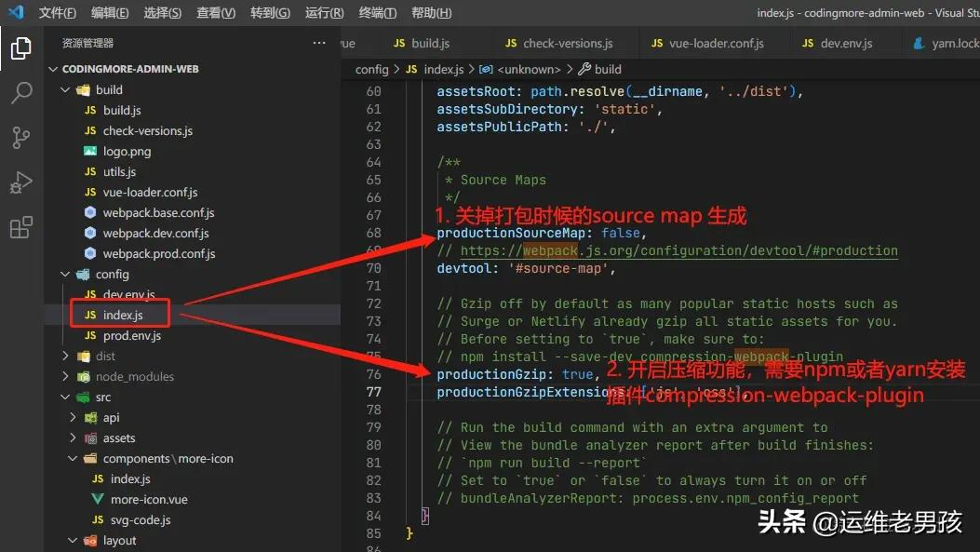Open 运行(R) menu
Image resolution: width=980 pixels, height=552 pixels.
pyautogui.click(x=325, y=12)
